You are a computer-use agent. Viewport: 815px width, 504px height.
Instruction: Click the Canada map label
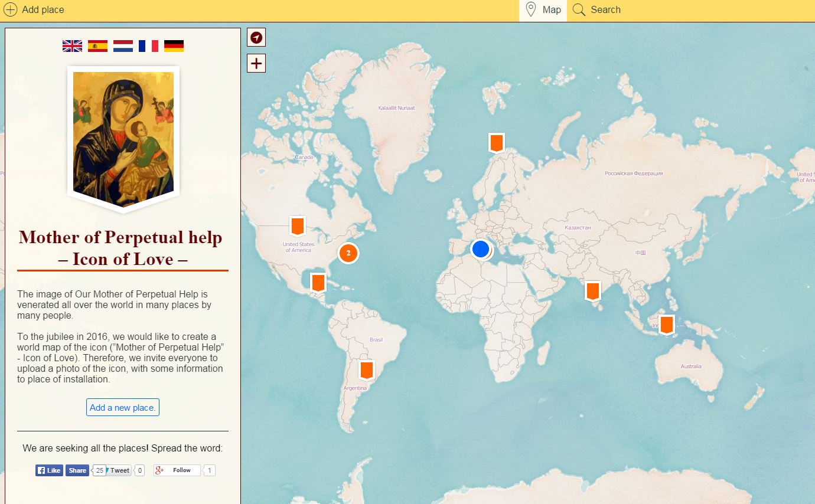pos(304,158)
